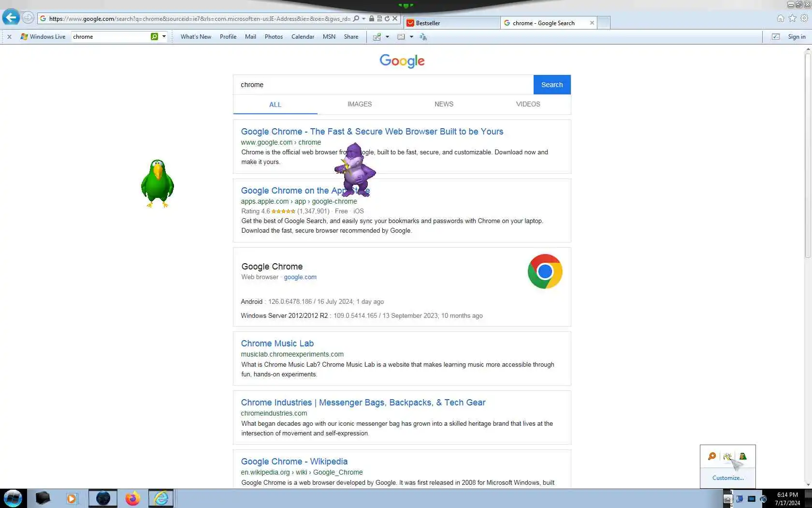The height and width of the screenshot is (508, 812).
Task: Open the dropdown arrow beside the blog tool icon
Action: coord(387,37)
